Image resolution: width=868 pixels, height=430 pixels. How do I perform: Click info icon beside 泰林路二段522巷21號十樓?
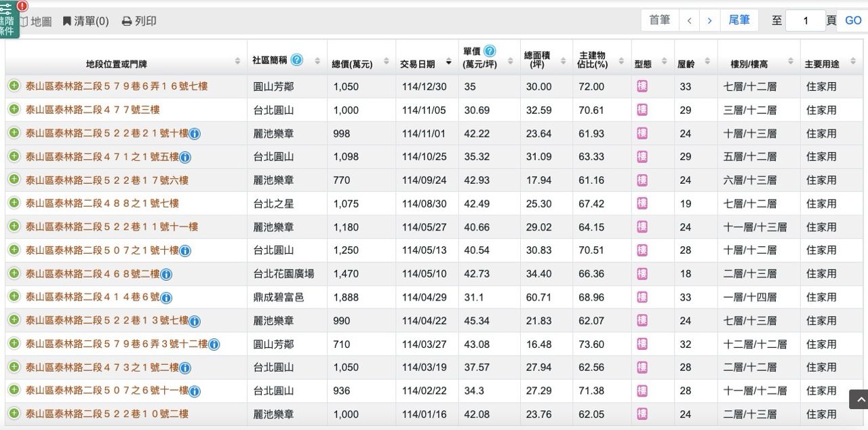pyautogui.click(x=195, y=134)
